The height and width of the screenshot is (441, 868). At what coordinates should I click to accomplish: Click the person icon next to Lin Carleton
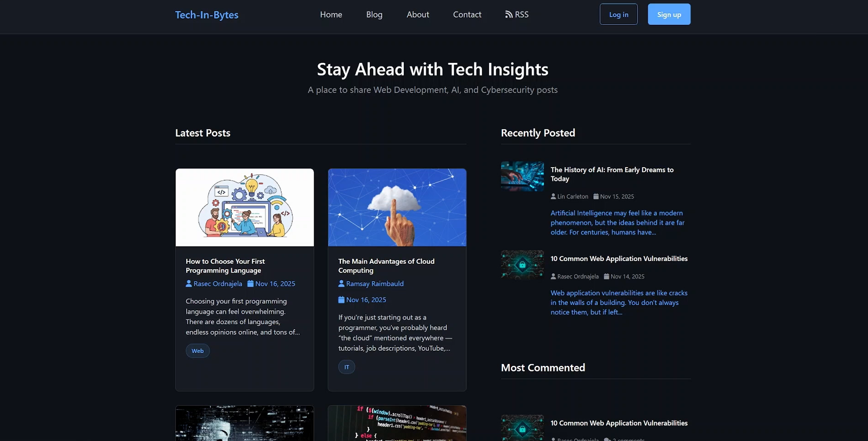coord(553,196)
